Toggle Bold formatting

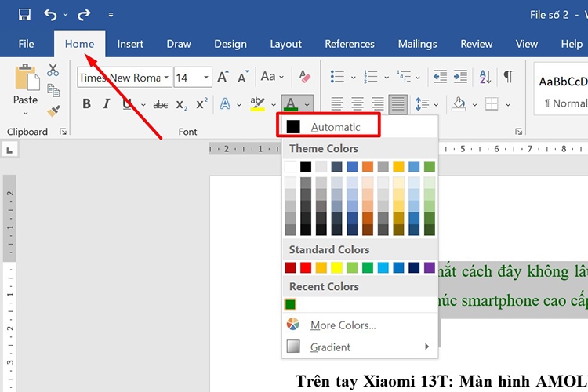86,103
